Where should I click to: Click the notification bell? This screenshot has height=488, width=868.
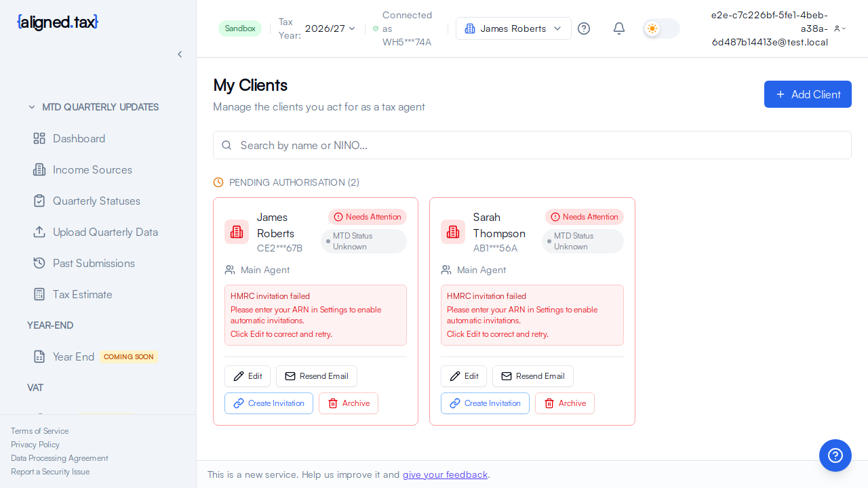[x=618, y=28]
